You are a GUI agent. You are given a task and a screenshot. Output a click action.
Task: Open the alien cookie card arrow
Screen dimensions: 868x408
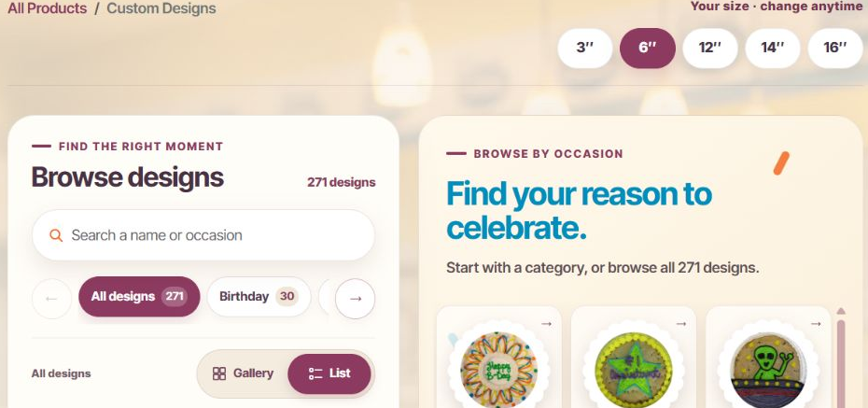(x=816, y=324)
